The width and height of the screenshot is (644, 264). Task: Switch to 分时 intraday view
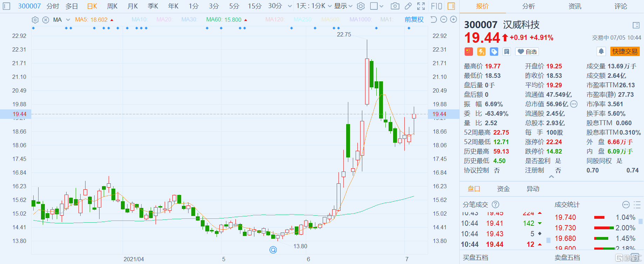coord(53,6)
